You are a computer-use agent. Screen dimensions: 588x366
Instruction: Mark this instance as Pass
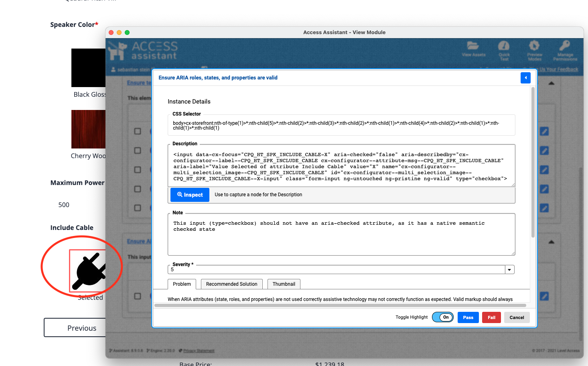coord(468,317)
